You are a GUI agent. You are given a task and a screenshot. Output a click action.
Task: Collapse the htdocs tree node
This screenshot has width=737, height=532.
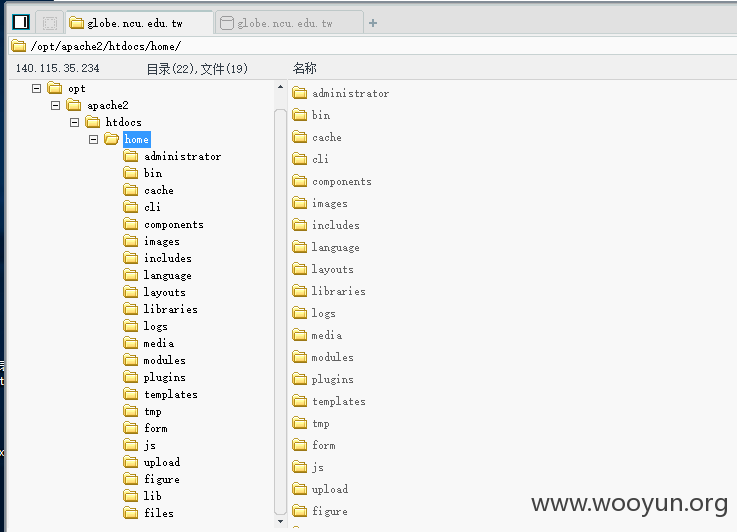pyautogui.click(x=74, y=122)
